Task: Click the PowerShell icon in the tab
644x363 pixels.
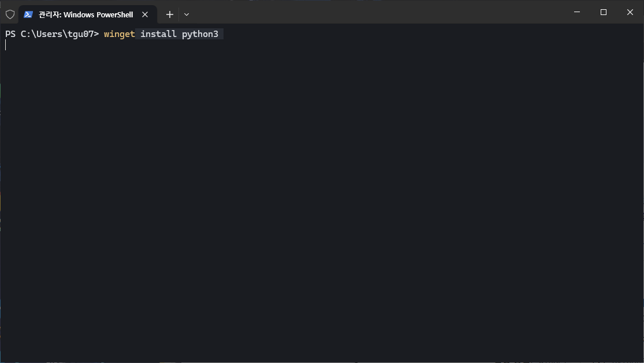Action: [28, 14]
